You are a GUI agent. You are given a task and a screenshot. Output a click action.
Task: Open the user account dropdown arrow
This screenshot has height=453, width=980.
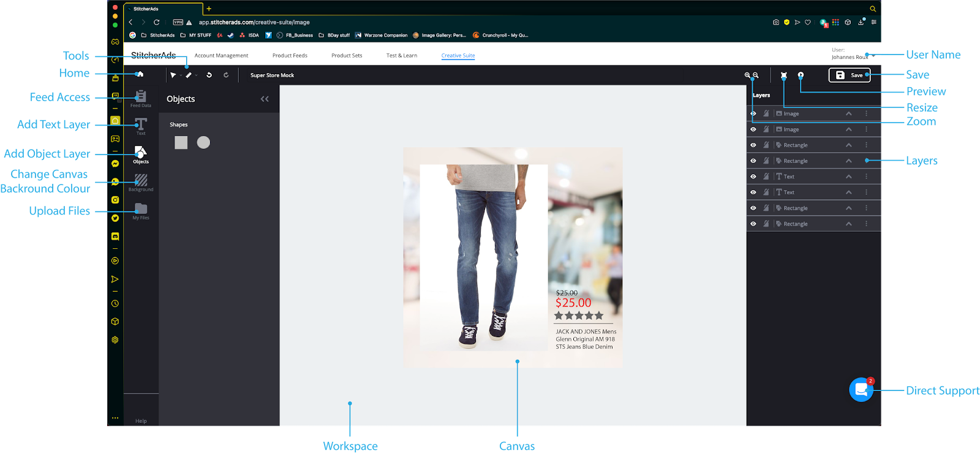click(x=873, y=56)
